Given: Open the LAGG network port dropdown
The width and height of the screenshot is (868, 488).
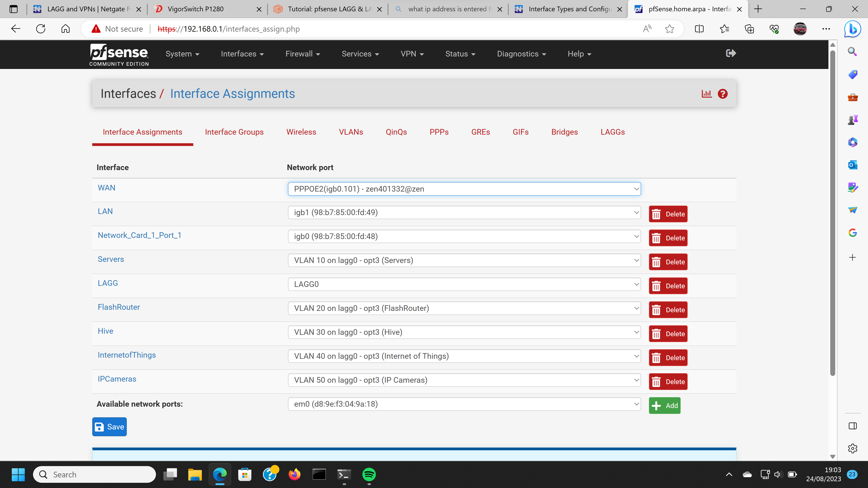Looking at the screenshot, I should [464, 284].
